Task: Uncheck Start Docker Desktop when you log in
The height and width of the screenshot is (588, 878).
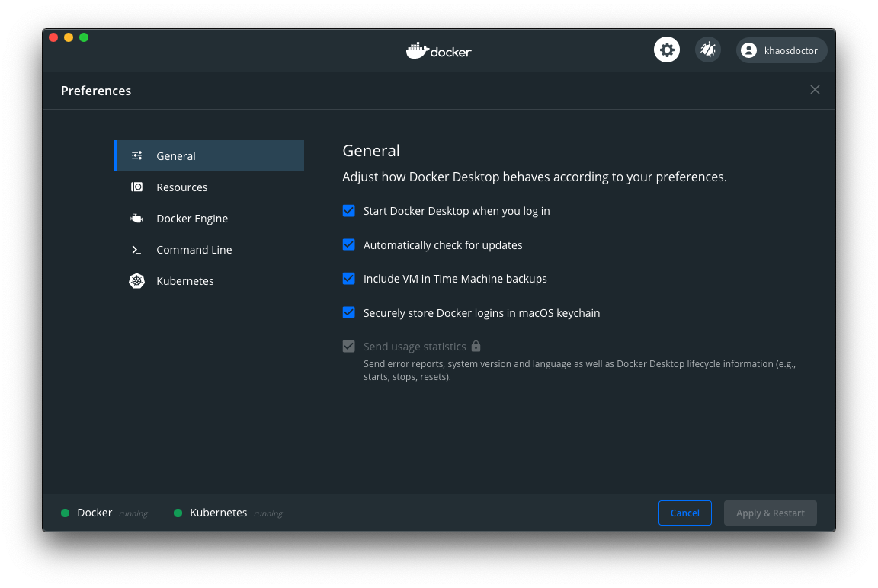Action: pos(348,211)
